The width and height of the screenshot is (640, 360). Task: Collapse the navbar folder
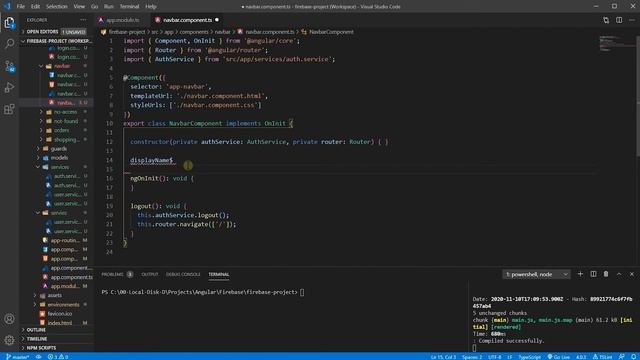pos(62,66)
